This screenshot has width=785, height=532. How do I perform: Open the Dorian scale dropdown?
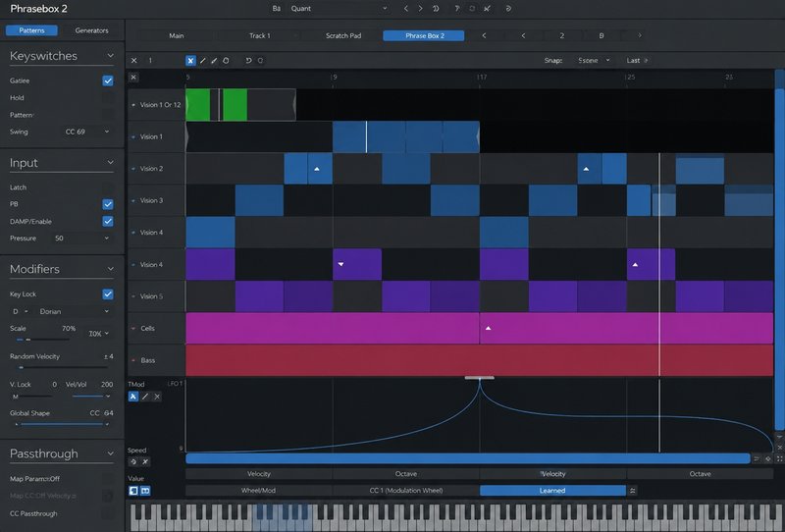pos(75,311)
